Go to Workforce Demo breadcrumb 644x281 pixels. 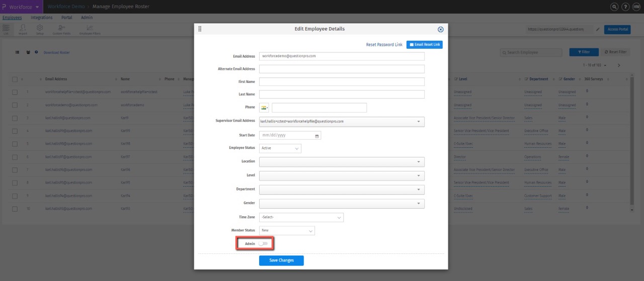coord(65,7)
